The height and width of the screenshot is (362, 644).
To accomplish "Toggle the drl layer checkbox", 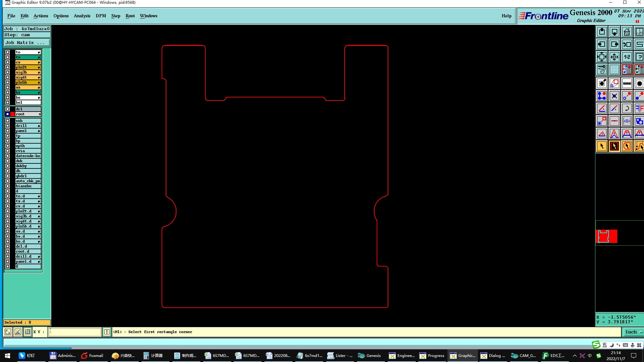I will 8,109.
